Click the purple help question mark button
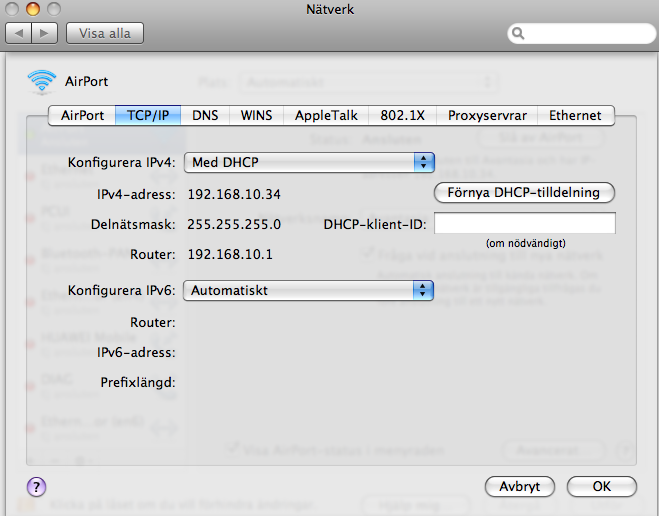The image size is (659, 516). click(x=37, y=487)
